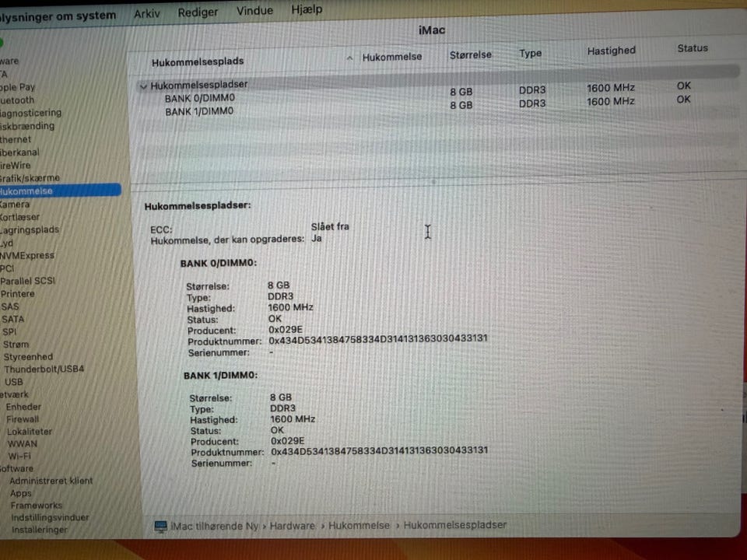This screenshot has width=747, height=560.
Task: Select Styreenhed in the sidebar
Action: tap(28, 356)
